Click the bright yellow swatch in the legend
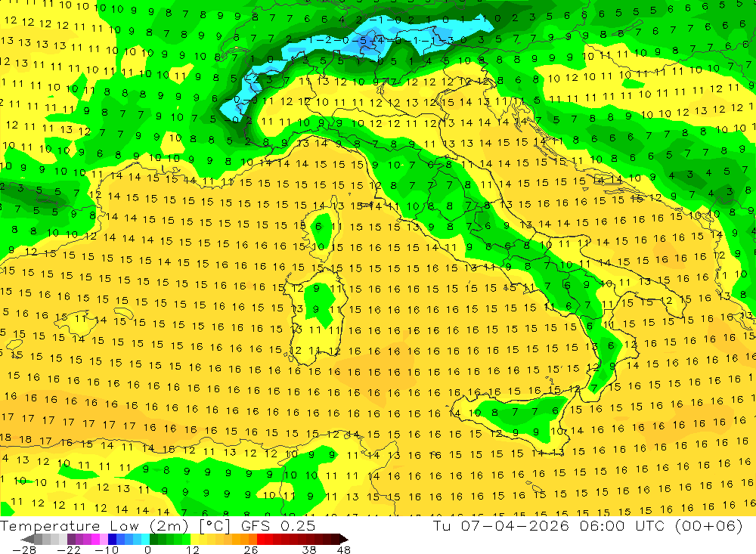The height and width of the screenshot is (554, 756). (195, 539)
